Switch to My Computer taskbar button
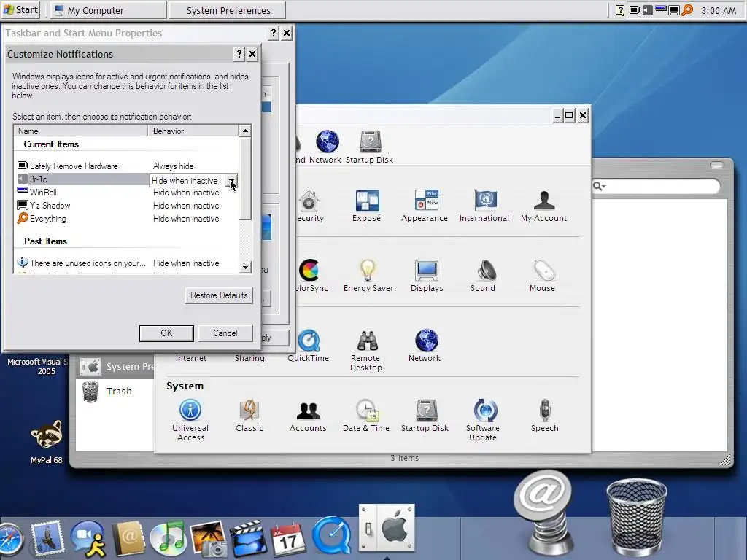Viewport: 747px width, 560px height. [109, 10]
